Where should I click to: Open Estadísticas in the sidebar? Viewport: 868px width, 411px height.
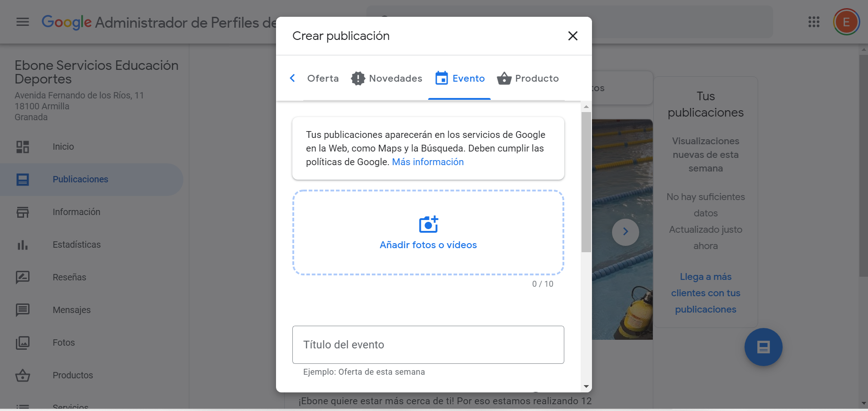(76, 245)
